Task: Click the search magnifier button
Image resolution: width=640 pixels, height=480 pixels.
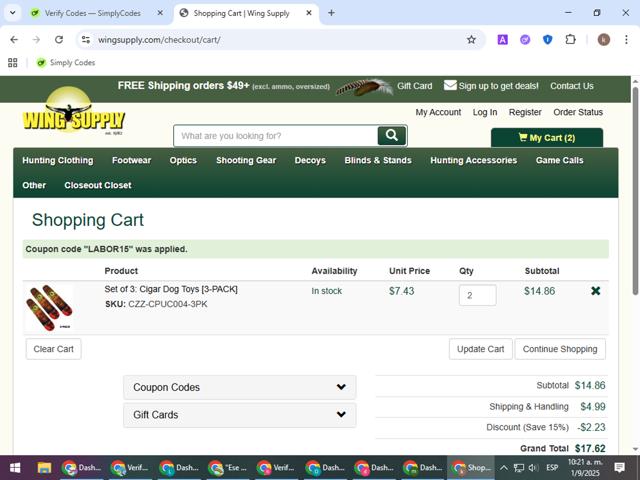Action: (x=392, y=136)
